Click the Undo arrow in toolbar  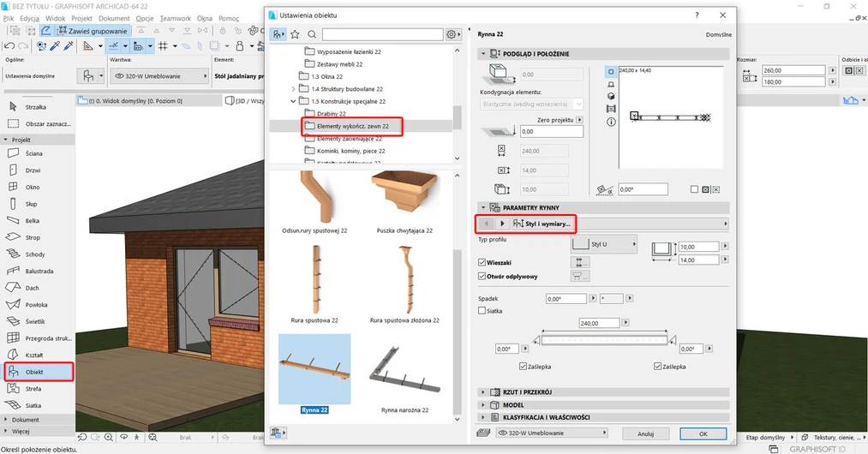(x=9, y=46)
